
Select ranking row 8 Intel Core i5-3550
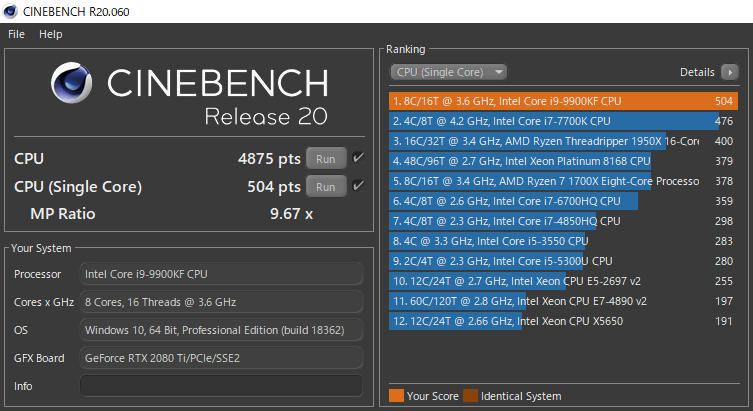pos(563,241)
